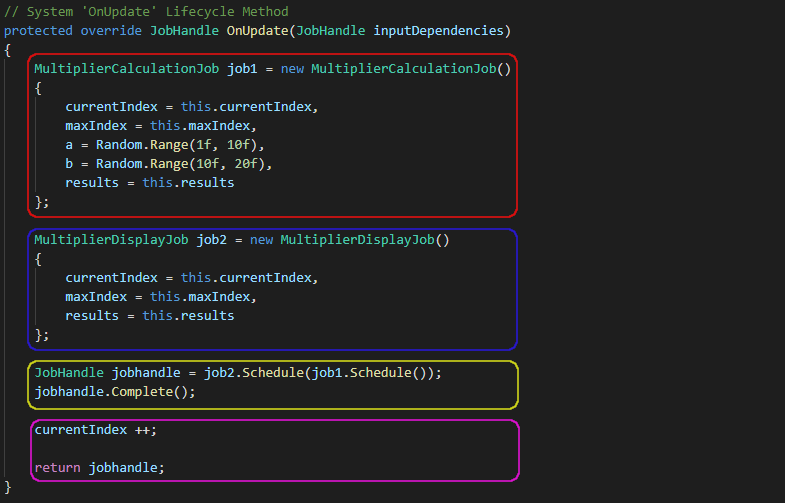Click the "return jobhandle;" statement
Image resolution: width=785 pixels, height=503 pixels.
[x=100, y=468]
